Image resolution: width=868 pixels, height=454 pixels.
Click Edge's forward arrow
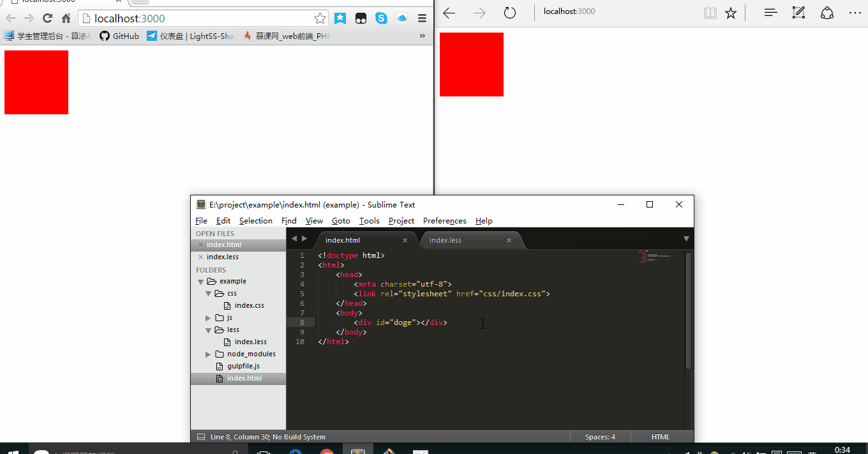tap(479, 13)
